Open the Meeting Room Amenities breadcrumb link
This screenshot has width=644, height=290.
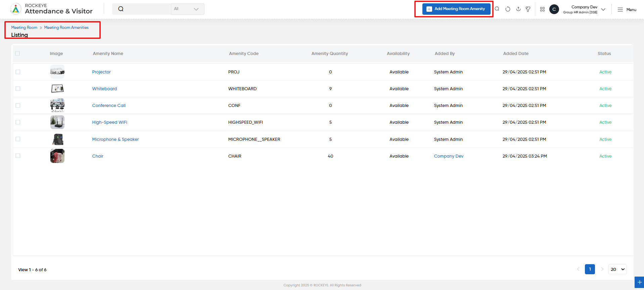tap(66, 27)
